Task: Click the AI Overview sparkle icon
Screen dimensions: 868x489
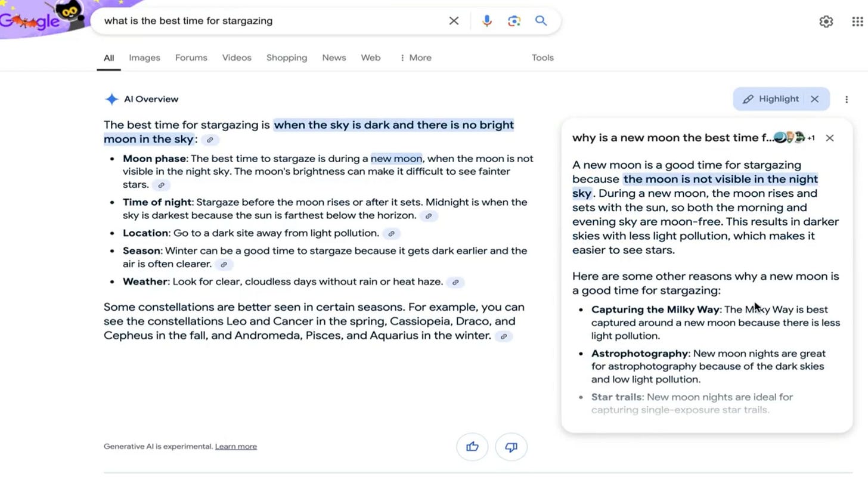Action: [x=111, y=99]
